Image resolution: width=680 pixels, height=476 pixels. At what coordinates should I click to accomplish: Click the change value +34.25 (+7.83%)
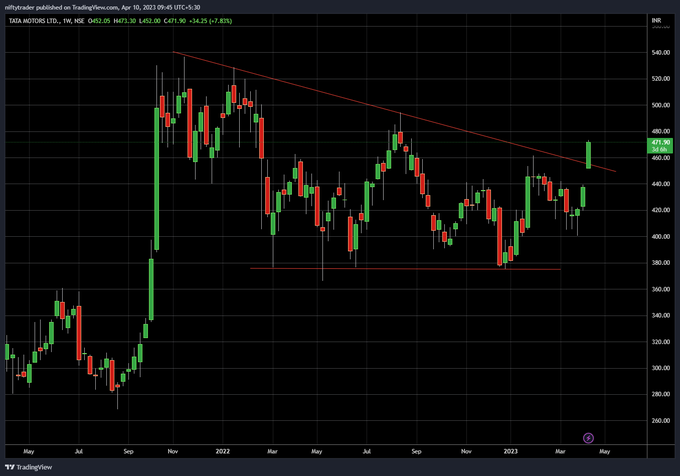[211, 21]
